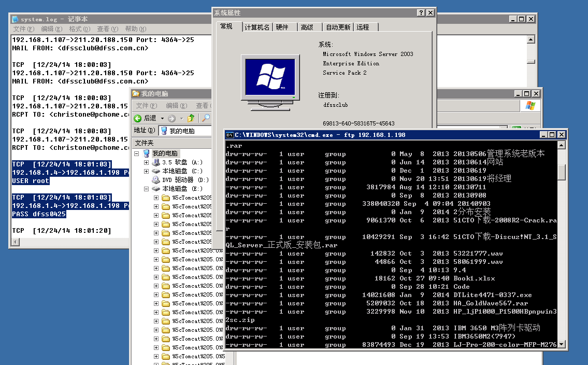Collapse the 我的电脑 tree node
The width and height of the screenshot is (588, 365).
click(136, 153)
